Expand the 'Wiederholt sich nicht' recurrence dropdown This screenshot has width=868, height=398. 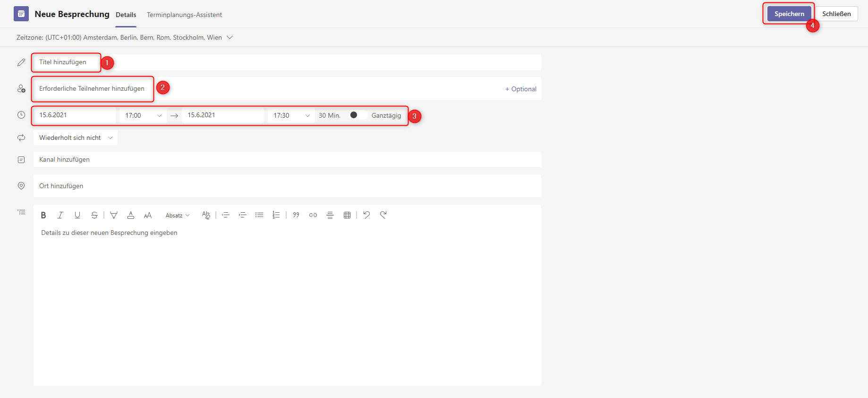tap(76, 138)
